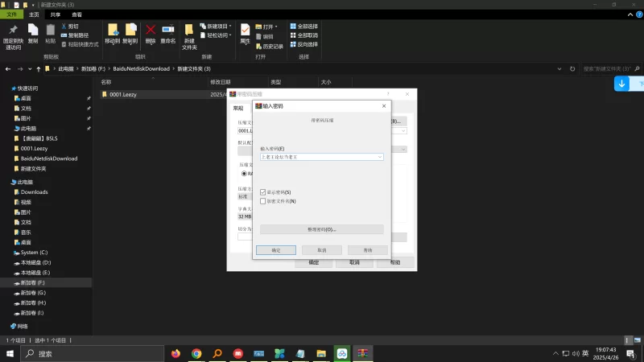The width and height of the screenshot is (644, 362).
Task: Click Edit (编辑) in the ribbon
Action: [x=265, y=36]
